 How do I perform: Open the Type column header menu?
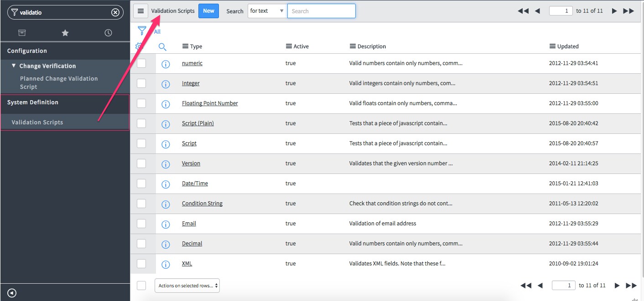click(185, 46)
